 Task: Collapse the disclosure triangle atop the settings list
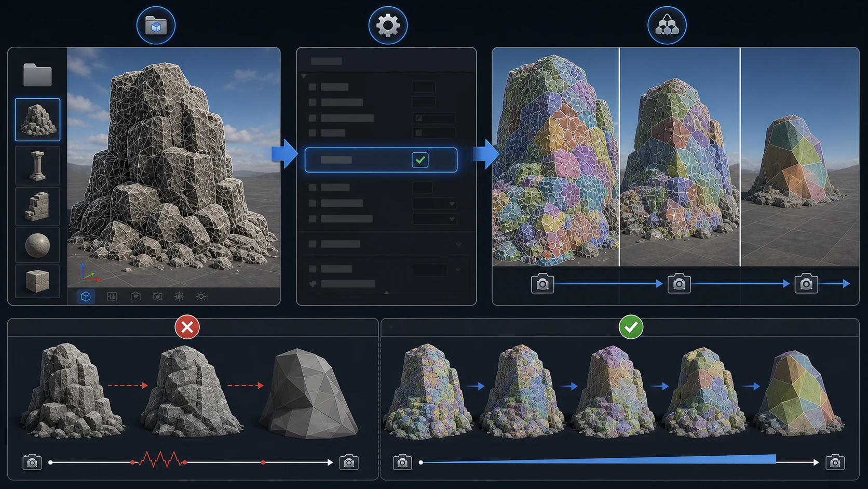point(304,76)
